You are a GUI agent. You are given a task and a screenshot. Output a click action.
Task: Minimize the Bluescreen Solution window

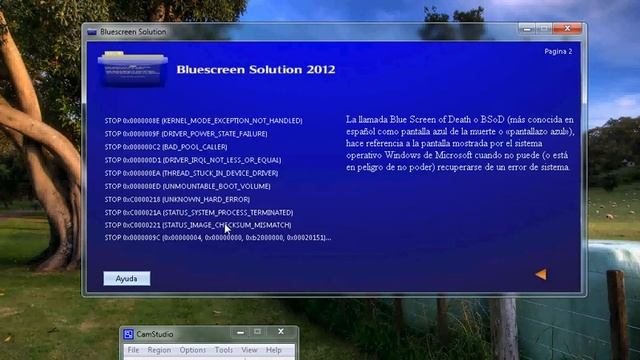coord(527,29)
